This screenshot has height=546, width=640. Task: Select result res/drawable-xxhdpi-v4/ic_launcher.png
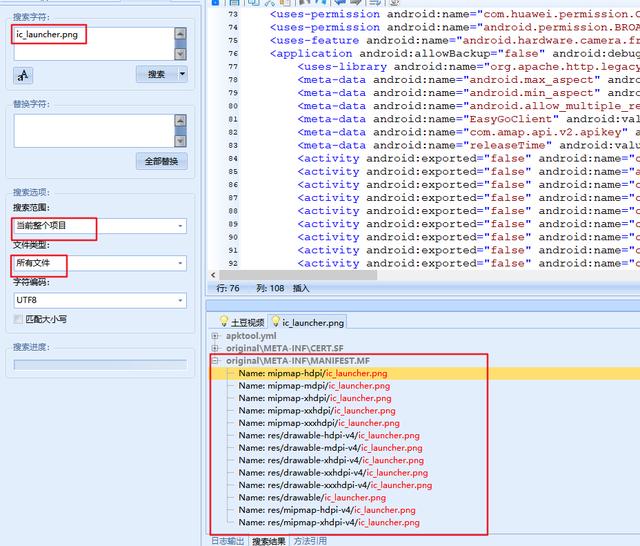[x=333, y=473]
